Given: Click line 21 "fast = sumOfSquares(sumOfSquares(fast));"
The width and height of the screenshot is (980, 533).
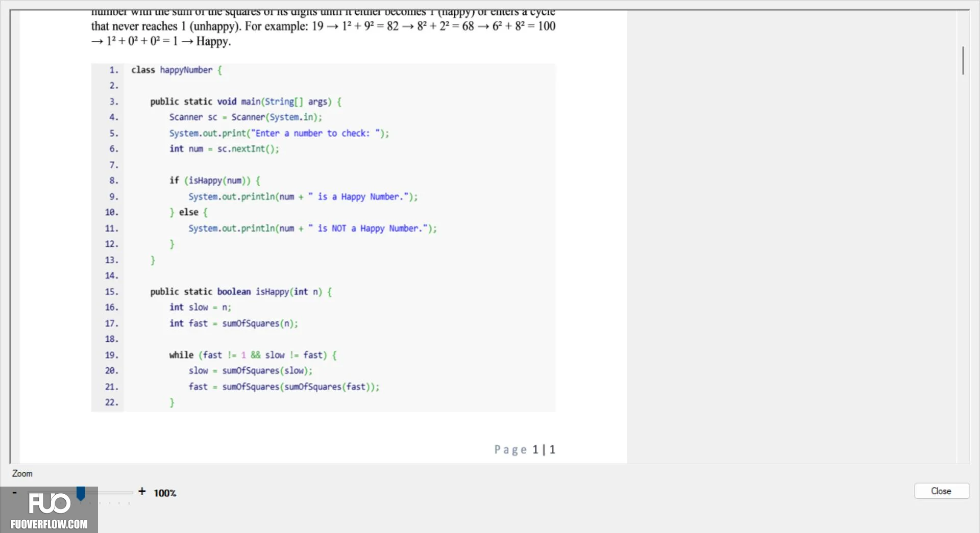Looking at the screenshot, I should pyautogui.click(x=284, y=387).
